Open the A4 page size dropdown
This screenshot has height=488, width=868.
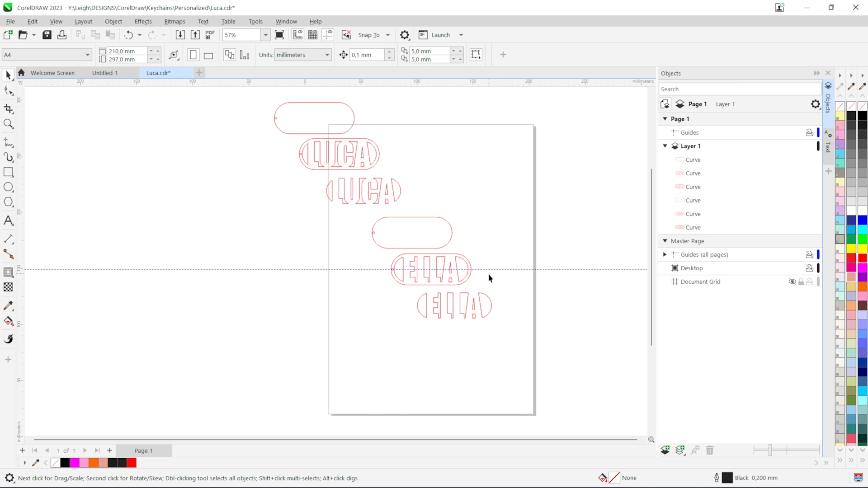[87, 55]
